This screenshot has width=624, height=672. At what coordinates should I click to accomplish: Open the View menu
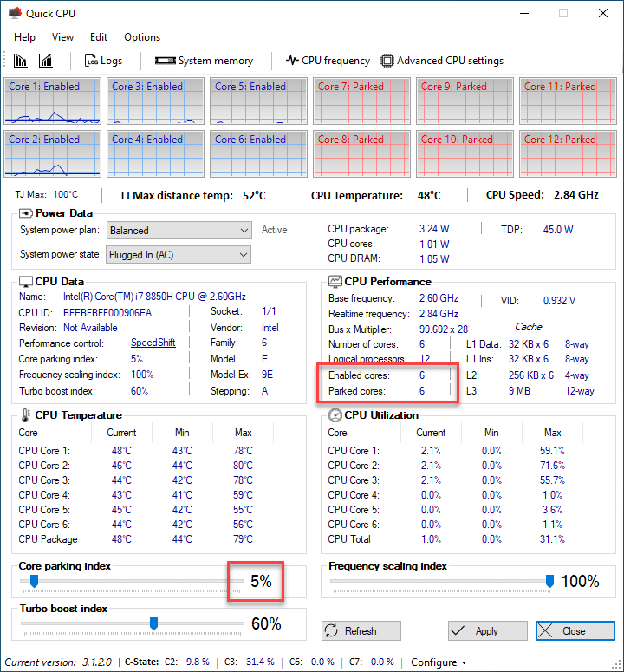[62, 37]
